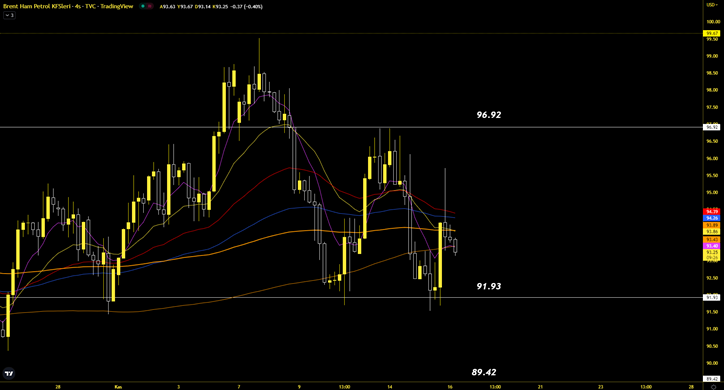Select the 96.92 text annotation on chart

[x=489, y=115]
